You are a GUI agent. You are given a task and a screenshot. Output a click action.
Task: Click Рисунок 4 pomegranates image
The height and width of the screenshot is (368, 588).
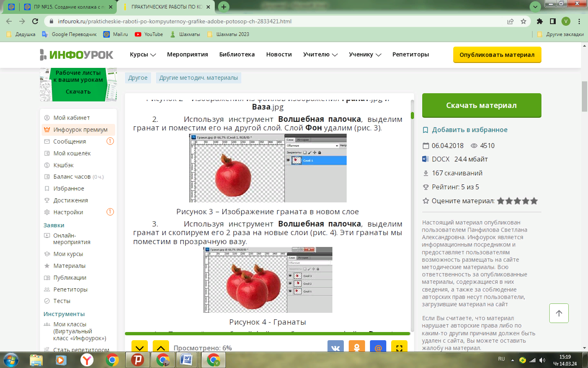(268, 280)
